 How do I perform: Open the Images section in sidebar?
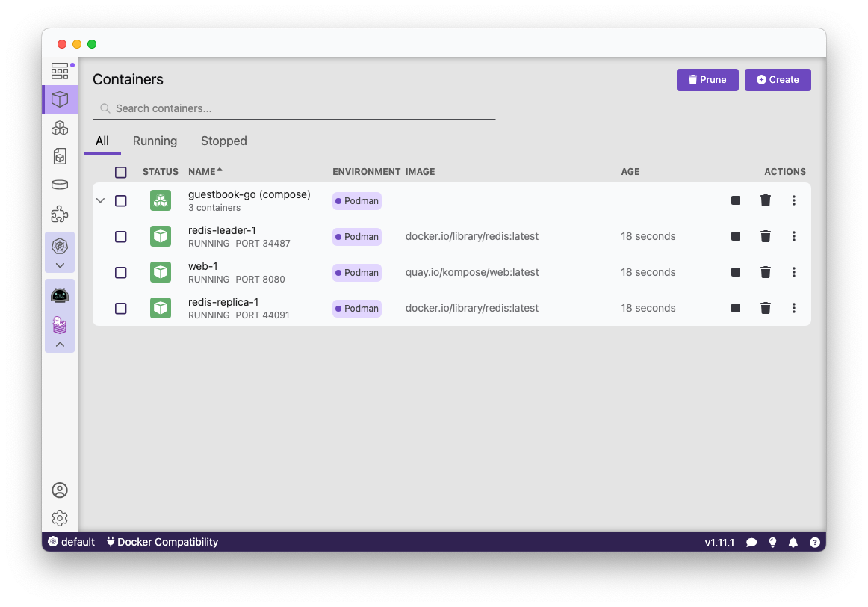coord(60,156)
